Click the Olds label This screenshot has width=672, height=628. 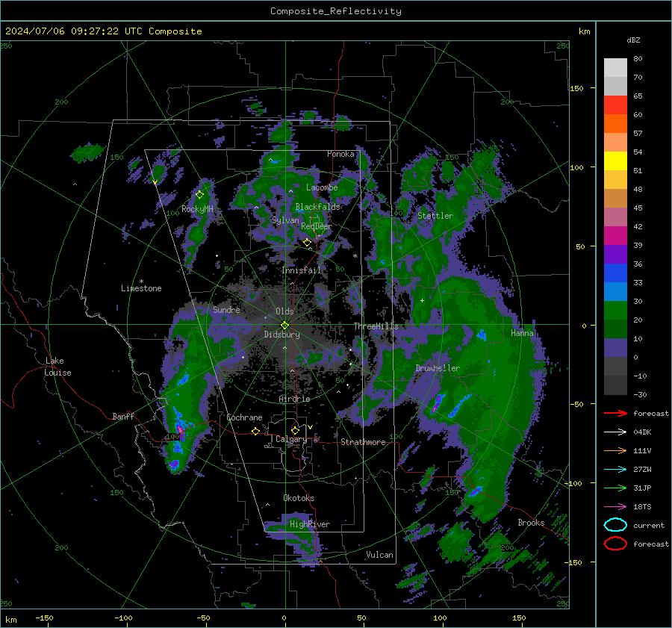[284, 311]
